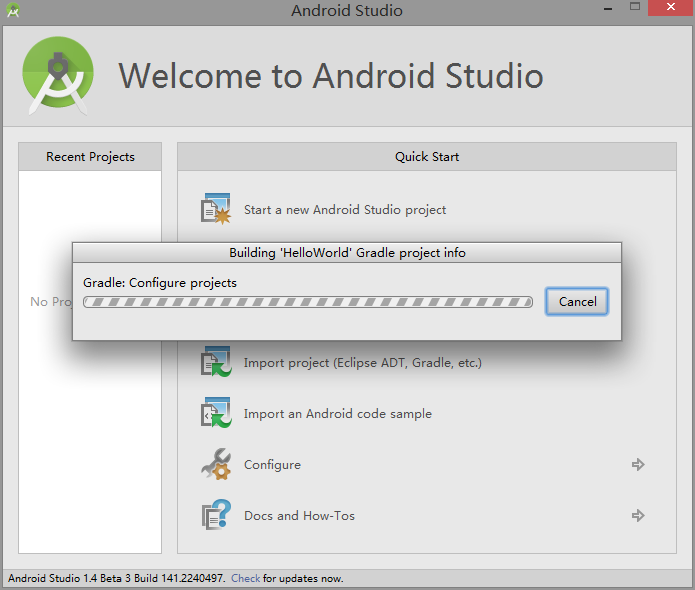Click the Android Studio logo in the header

point(58,75)
